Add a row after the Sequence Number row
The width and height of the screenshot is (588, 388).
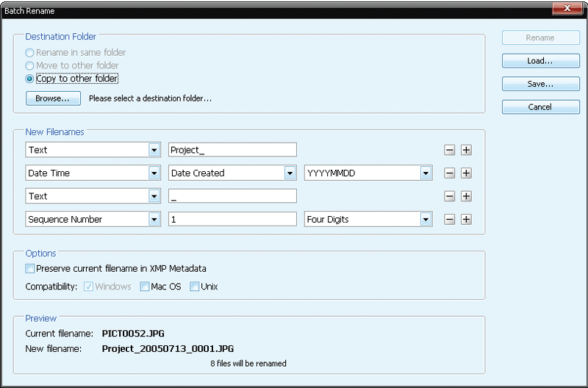click(465, 220)
